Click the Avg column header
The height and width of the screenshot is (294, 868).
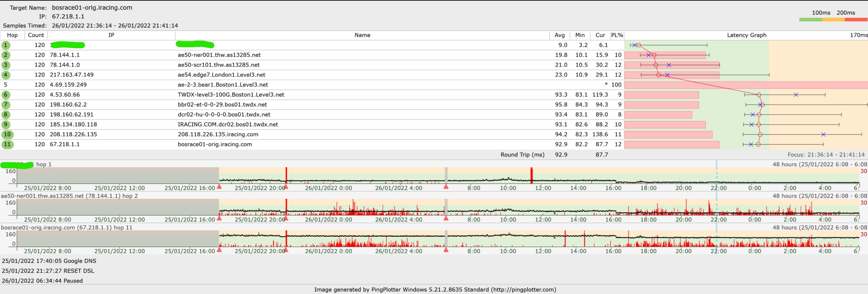tap(560, 35)
